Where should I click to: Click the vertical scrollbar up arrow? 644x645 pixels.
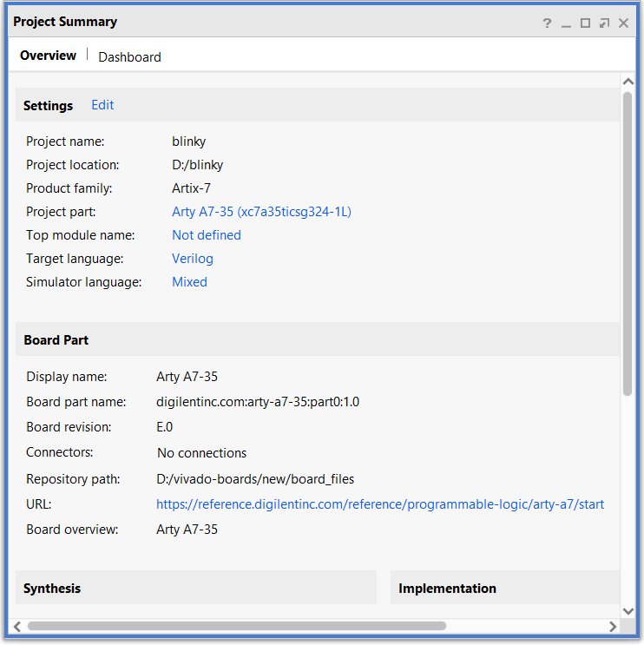point(628,82)
